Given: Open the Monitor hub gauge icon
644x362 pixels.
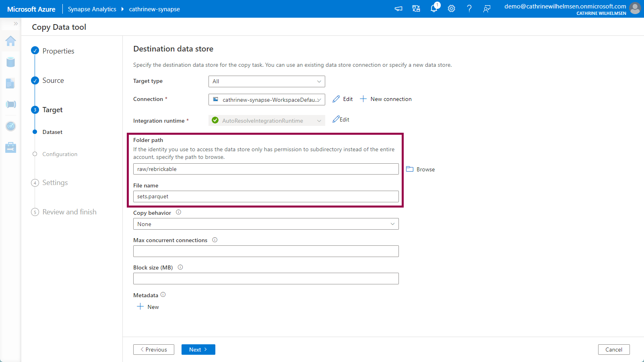Looking at the screenshot, I should click(11, 126).
